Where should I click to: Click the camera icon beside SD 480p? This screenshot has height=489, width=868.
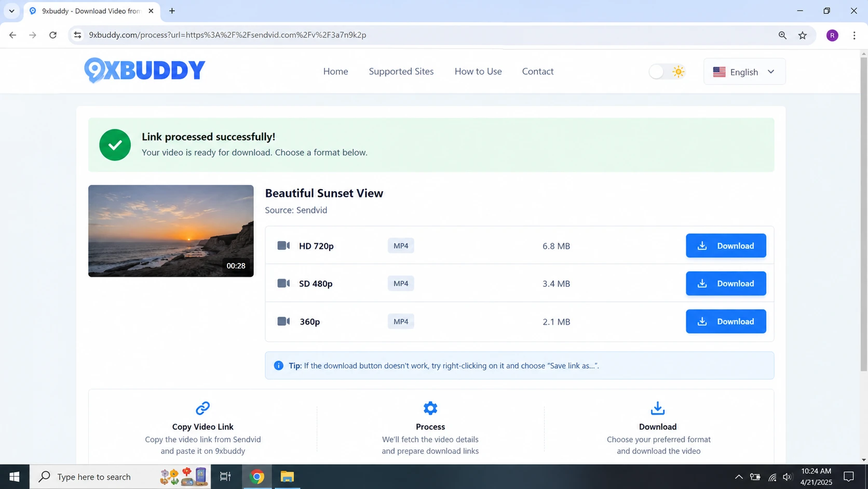tap(283, 283)
